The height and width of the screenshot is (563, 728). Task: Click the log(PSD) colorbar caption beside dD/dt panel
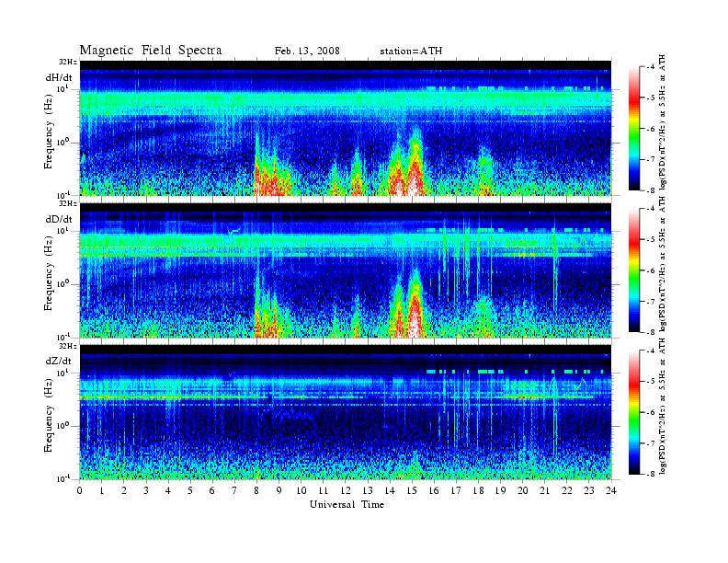663,263
